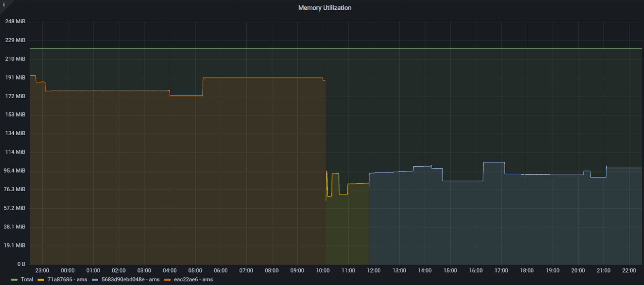Click the 22:00 label on the time axis
Screen dimensions: 644x285
tap(629, 271)
